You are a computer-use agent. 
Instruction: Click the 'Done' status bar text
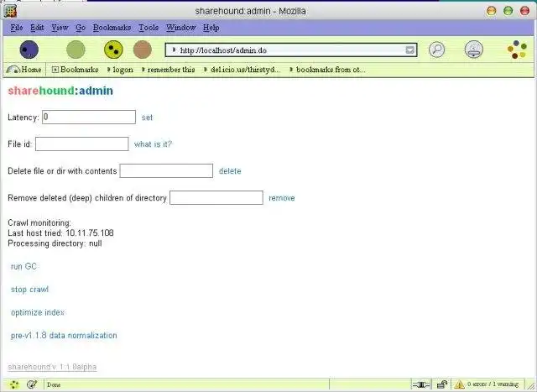54,384
